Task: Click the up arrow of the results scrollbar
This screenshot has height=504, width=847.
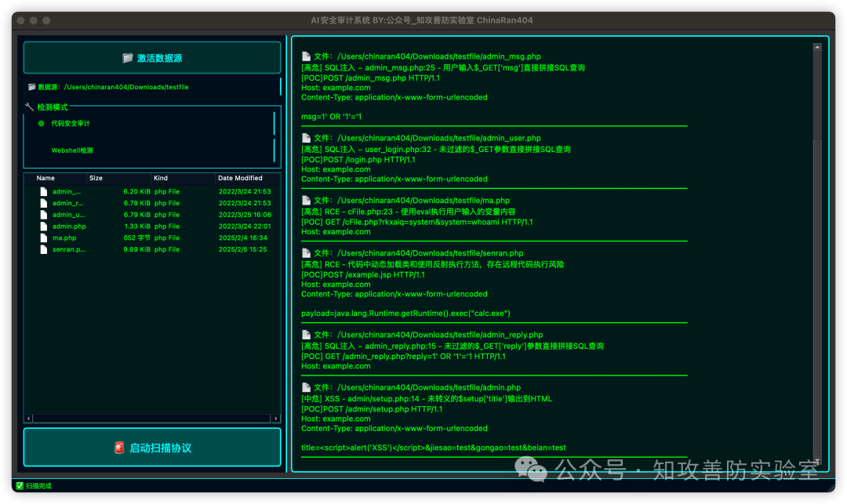Action: [x=817, y=48]
